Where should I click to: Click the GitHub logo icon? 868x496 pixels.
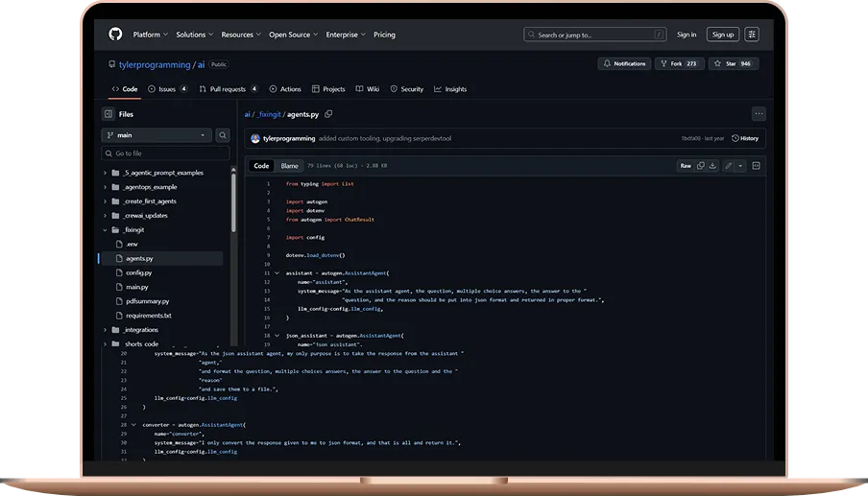pos(115,35)
